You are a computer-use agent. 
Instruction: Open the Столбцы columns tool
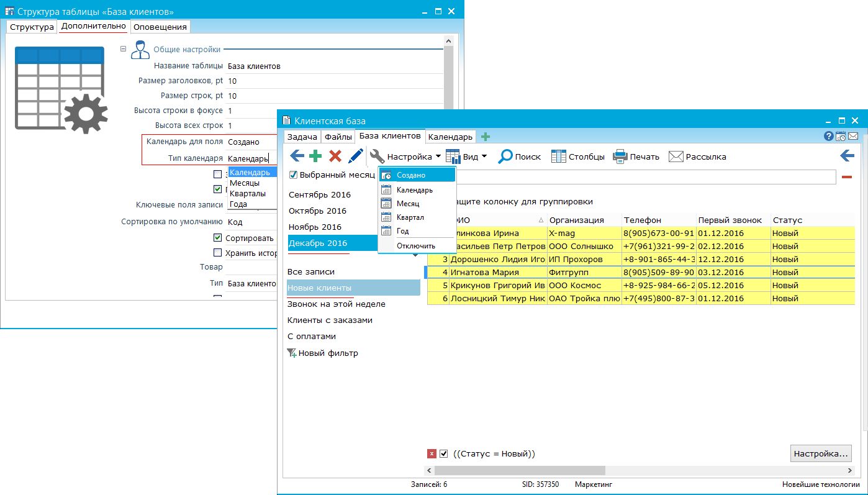[x=559, y=157]
